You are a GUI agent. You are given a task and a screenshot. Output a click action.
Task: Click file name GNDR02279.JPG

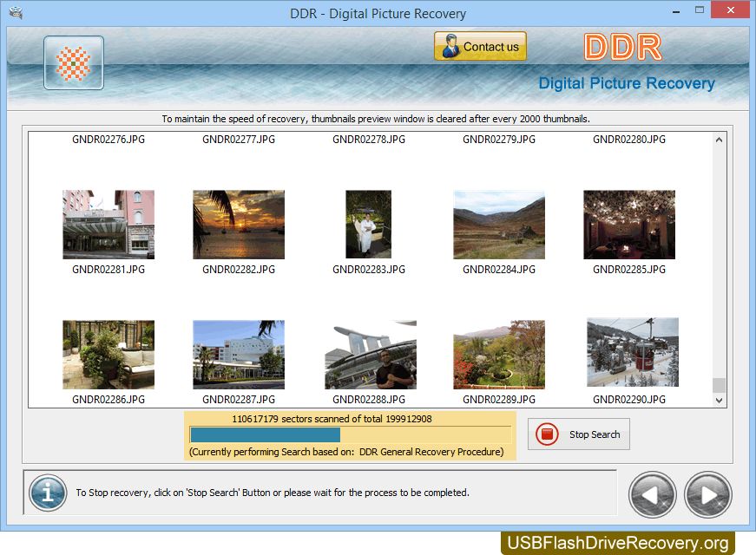(x=499, y=140)
